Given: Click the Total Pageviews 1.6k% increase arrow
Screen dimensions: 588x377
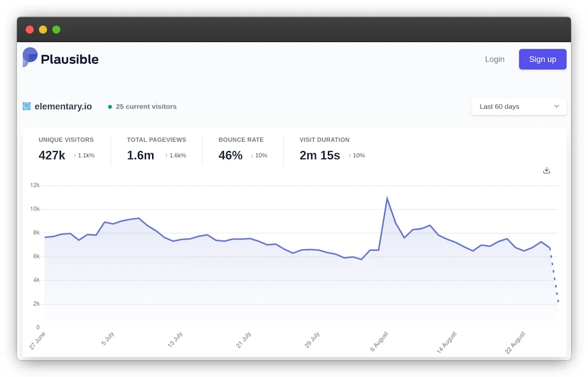Looking at the screenshot, I should (166, 155).
